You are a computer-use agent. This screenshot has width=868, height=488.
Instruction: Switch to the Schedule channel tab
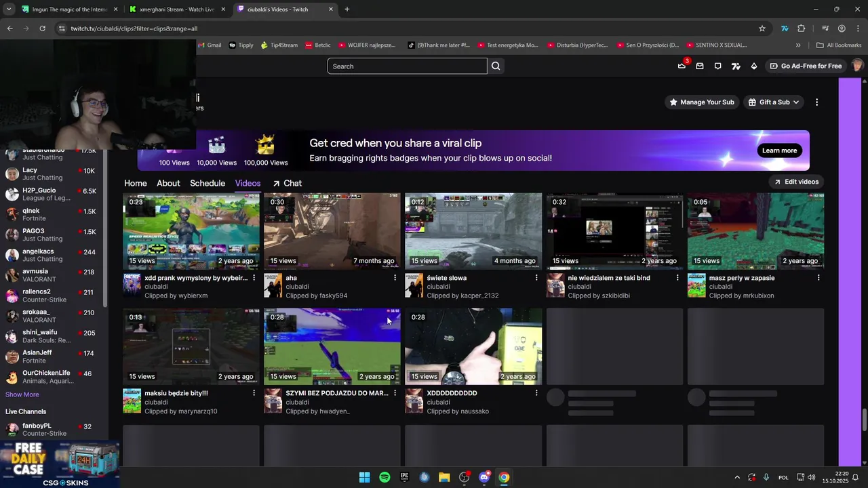coord(208,183)
